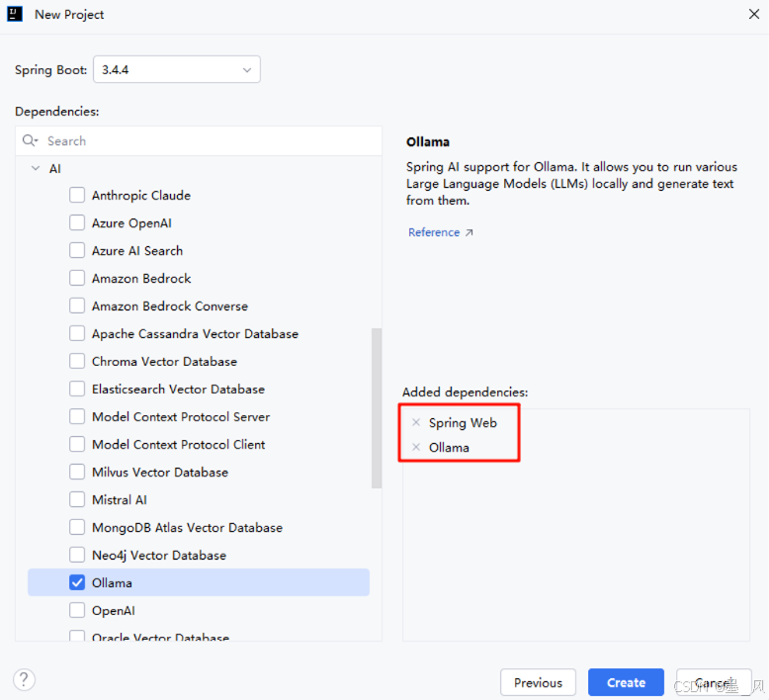Click the Cancel button
This screenshot has width=769, height=700.
(714, 682)
